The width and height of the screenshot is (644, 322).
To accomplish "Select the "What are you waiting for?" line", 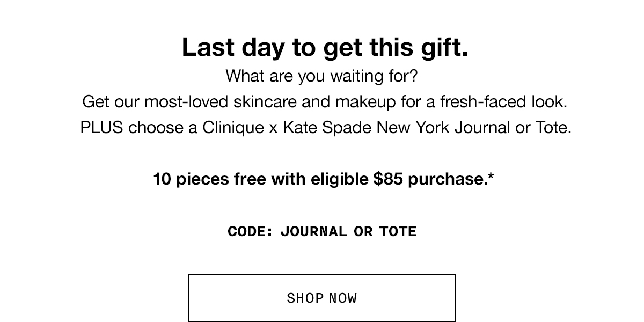I will pyautogui.click(x=321, y=76).
